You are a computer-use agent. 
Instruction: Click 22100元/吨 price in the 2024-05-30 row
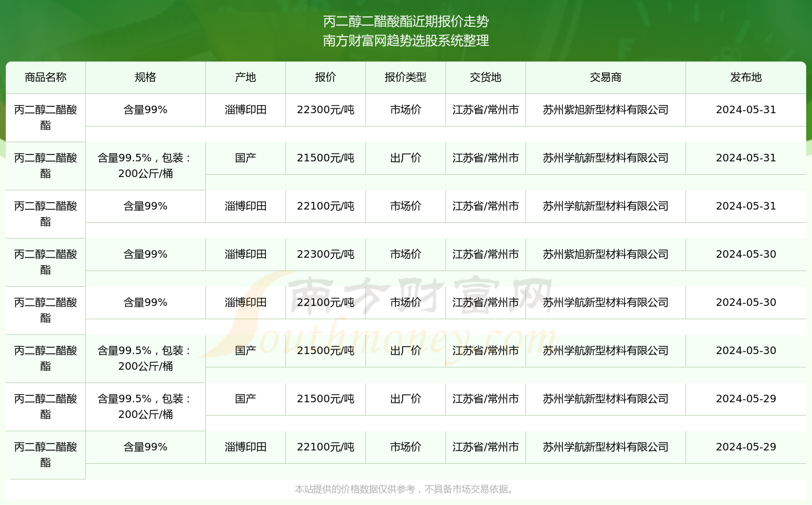point(325,302)
